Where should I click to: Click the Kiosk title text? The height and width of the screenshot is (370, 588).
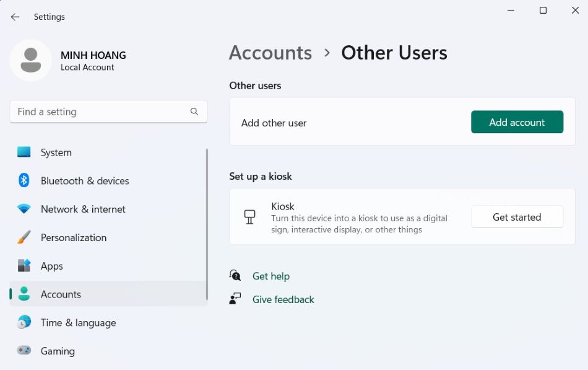(283, 206)
